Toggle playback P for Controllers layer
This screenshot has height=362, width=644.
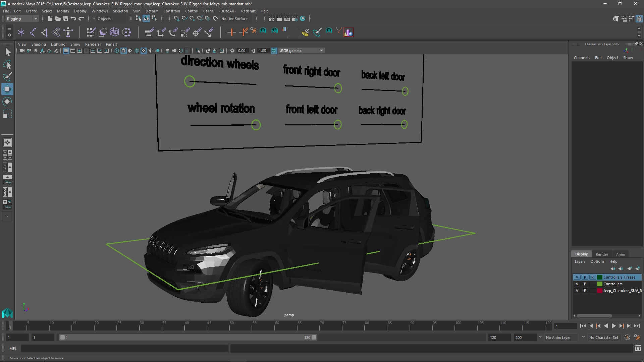(x=585, y=284)
